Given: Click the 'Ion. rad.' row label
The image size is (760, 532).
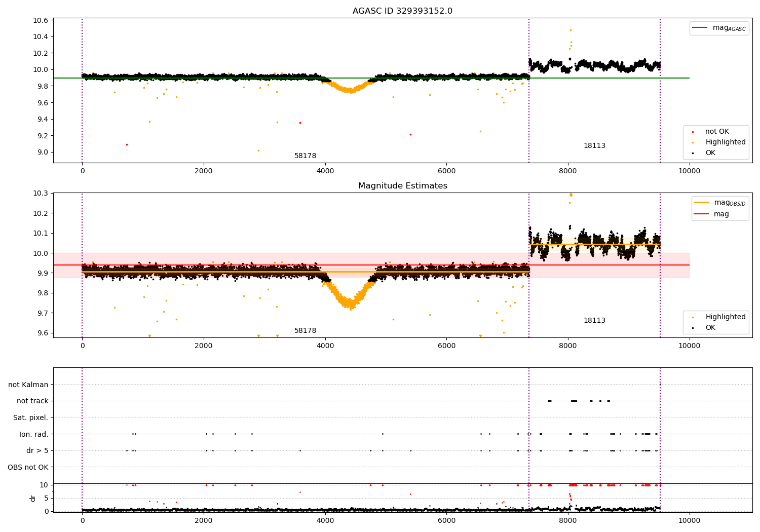Looking at the screenshot, I should pos(34,434).
